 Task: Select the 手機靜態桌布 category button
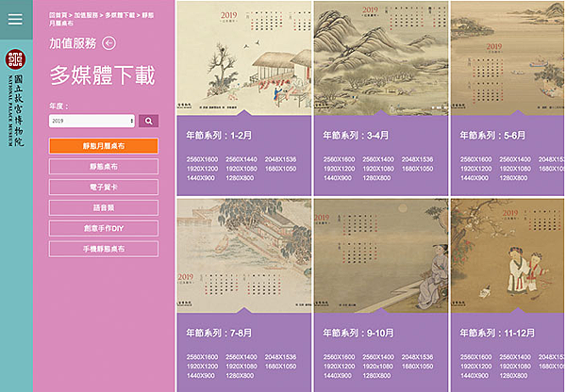pos(104,249)
